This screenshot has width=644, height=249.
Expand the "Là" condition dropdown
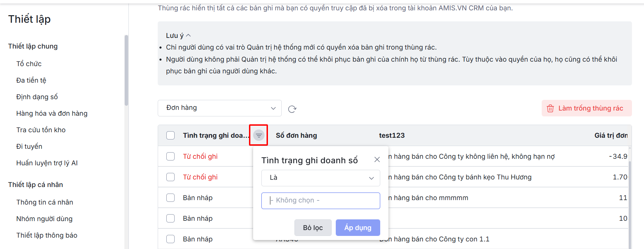(321, 178)
